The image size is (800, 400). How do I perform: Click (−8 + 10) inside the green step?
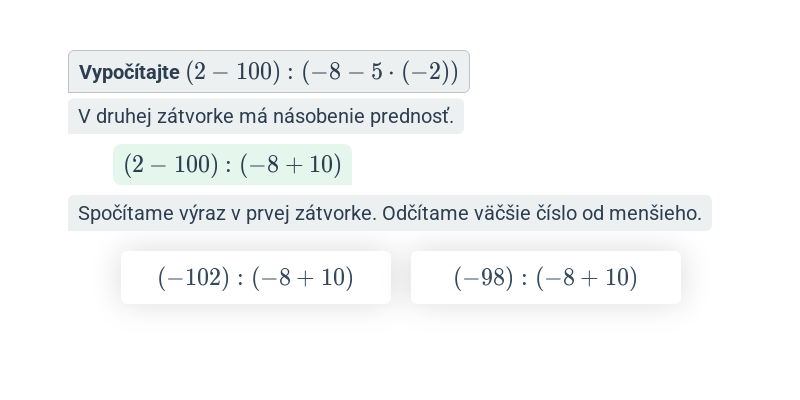(290, 165)
